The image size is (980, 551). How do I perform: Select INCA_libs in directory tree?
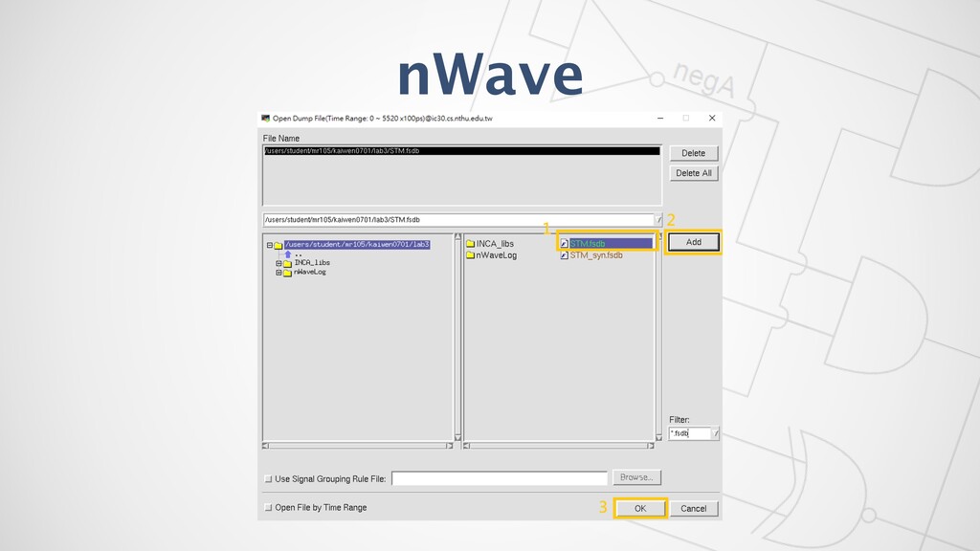(x=312, y=262)
